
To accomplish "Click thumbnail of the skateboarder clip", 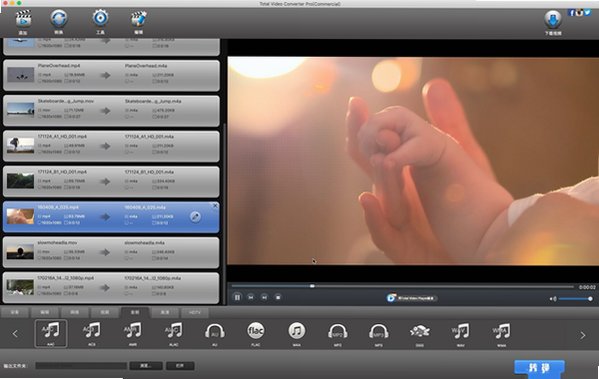I will coord(21,111).
